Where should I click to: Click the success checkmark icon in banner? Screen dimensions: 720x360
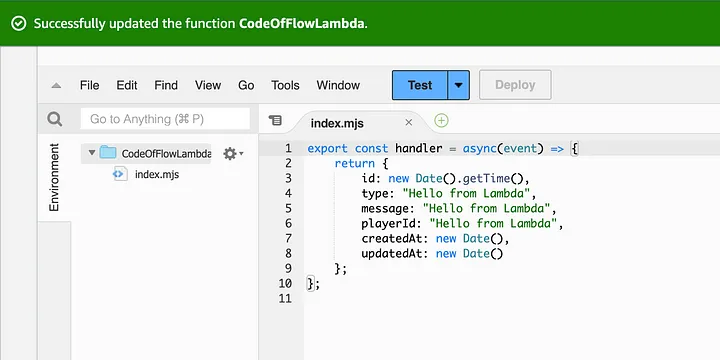click(19, 23)
